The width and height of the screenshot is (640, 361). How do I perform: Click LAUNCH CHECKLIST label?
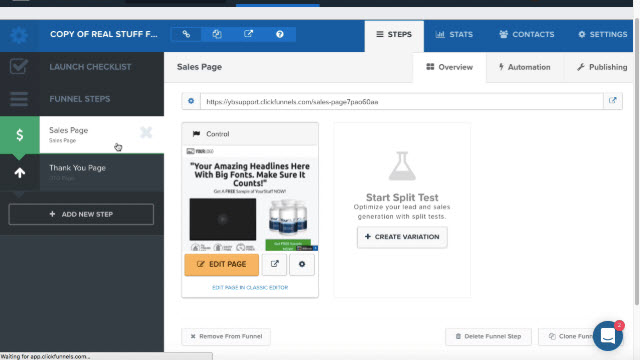90,67
